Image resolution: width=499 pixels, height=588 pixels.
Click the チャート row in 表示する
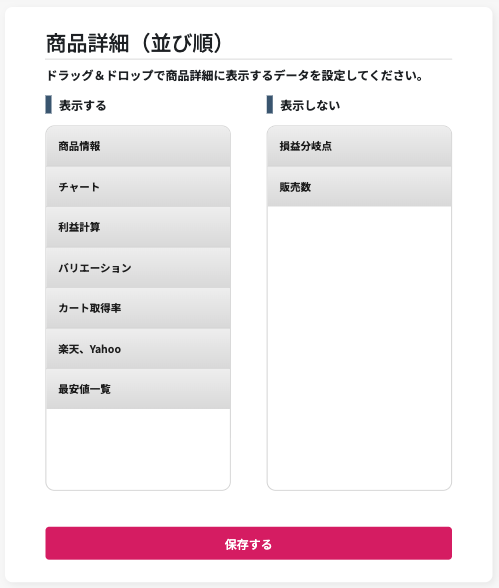pyautogui.click(x=138, y=187)
